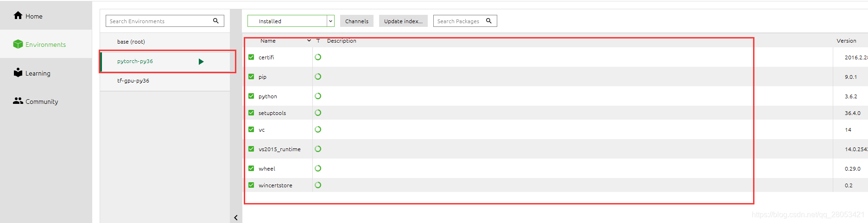Open the Learning section icon
Image resolution: width=868 pixels, height=223 pixels.
point(18,72)
